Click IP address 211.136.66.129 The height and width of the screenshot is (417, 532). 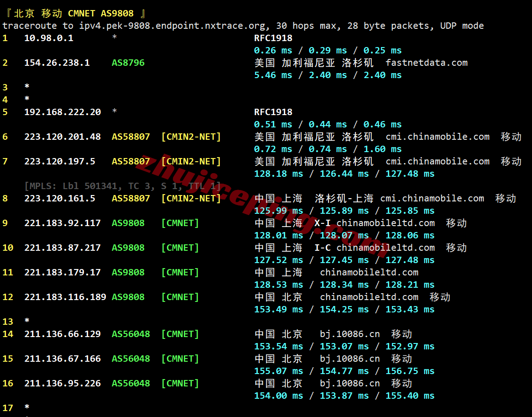[63, 334]
